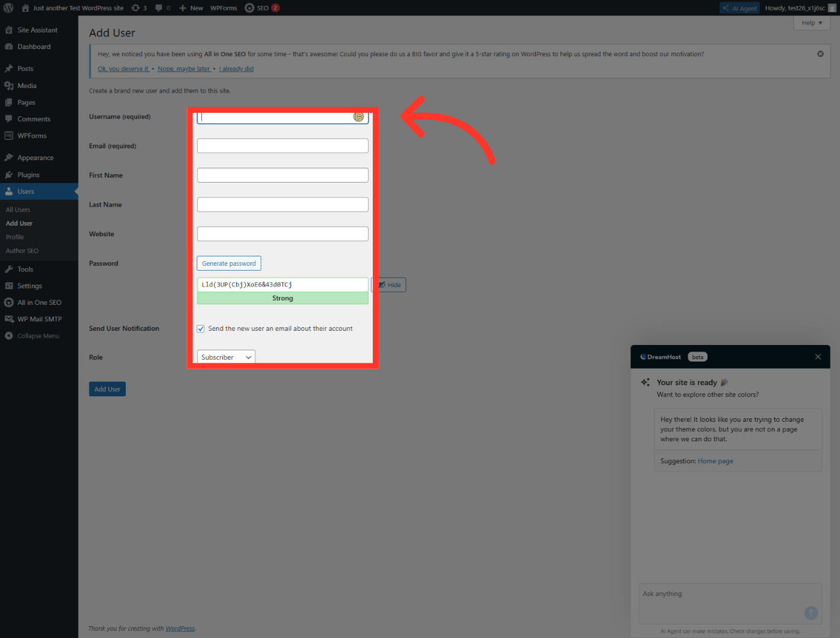Click the Plugins plug icon
Screen dimensions: 840x638
point(9,175)
